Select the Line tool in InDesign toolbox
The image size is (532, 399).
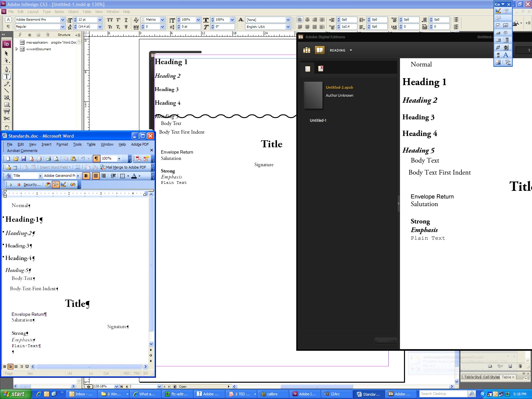[x=7, y=90]
